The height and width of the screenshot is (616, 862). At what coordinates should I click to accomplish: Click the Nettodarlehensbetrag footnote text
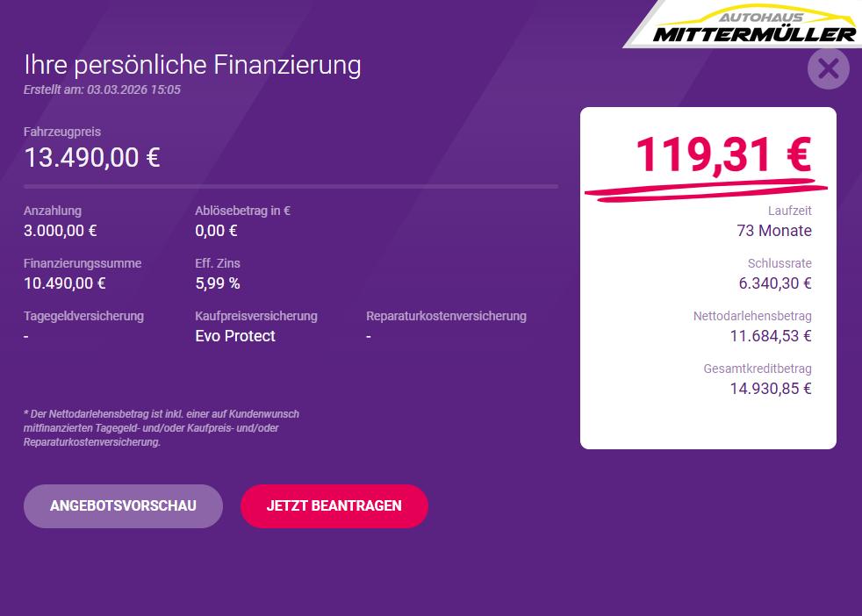click(162, 428)
